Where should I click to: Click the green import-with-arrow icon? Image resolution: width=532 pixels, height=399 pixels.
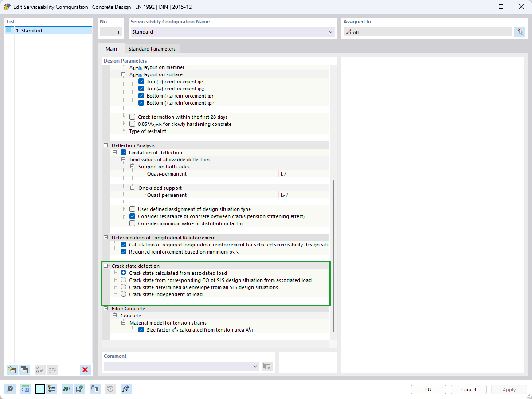point(66,389)
